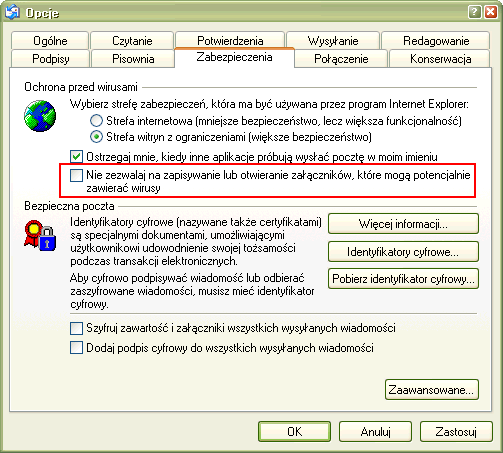The height and width of the screenshot is (453, 503).
Task: Apply changes with Zastosuj button
Action: (456, 431)
